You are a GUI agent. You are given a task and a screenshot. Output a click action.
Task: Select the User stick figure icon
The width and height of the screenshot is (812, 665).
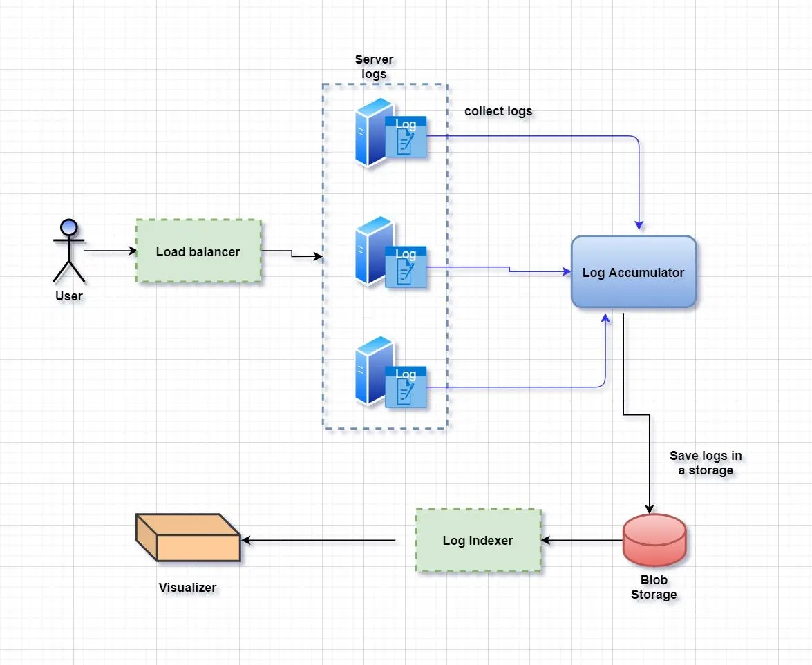(69, 251)
